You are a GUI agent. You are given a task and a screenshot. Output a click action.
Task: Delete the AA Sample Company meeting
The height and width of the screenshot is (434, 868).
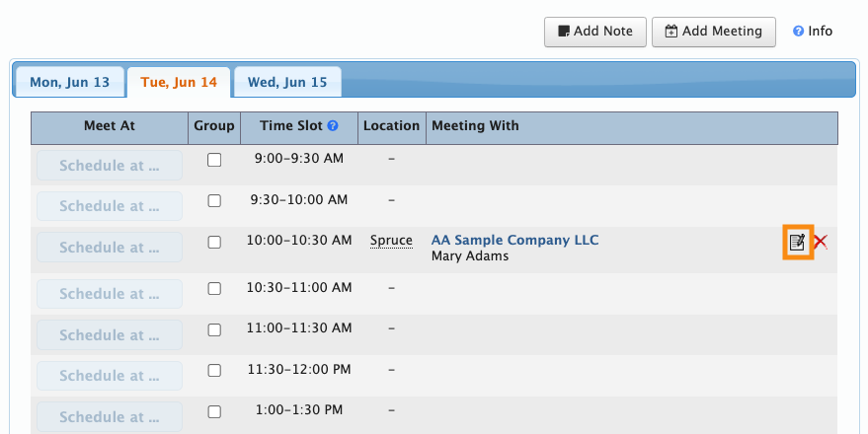821,242
